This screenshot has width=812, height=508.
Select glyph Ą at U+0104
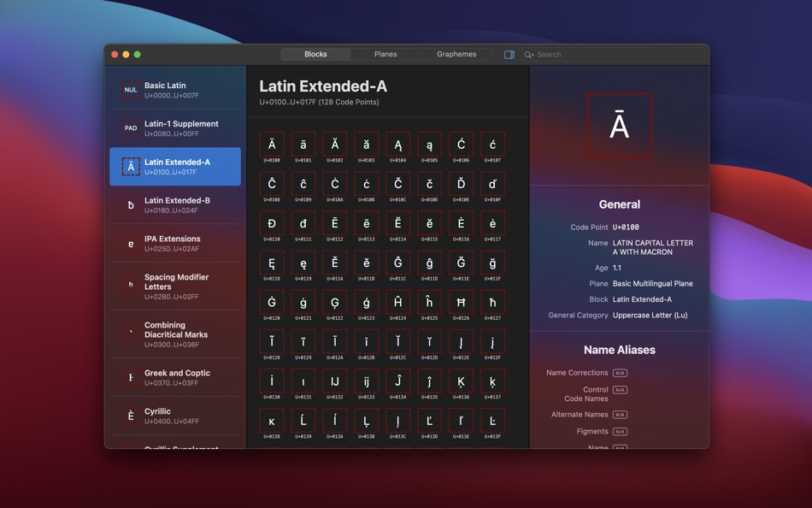[397, 145]
